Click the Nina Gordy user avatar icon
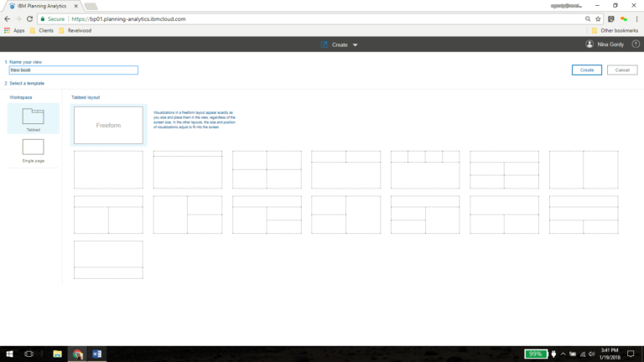This screenshot has height=362, width=644. [x=589, y=44]
